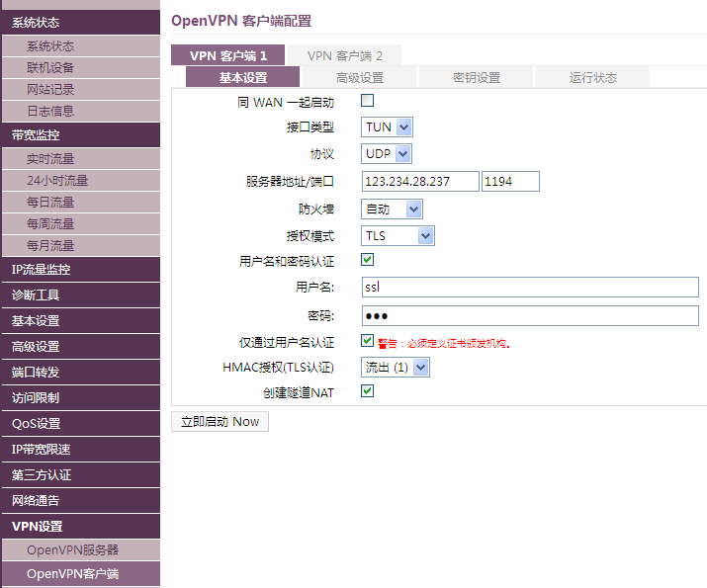Open the 接口类型 TUN dropdown
The image size is (707, 588).
click(386, 127)
